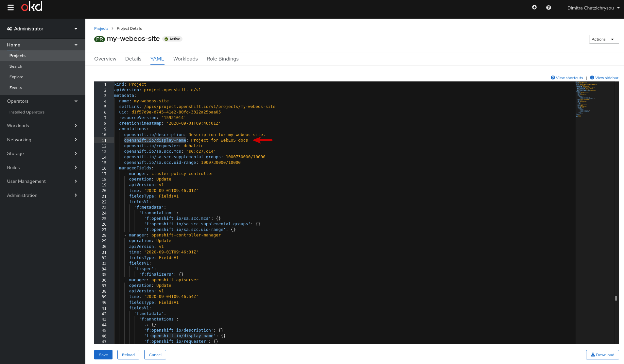Image resolution: width=624 pixels, height=364 pixels.
Task: Open the Actions dropdown
Action: (x=604, y=39)
